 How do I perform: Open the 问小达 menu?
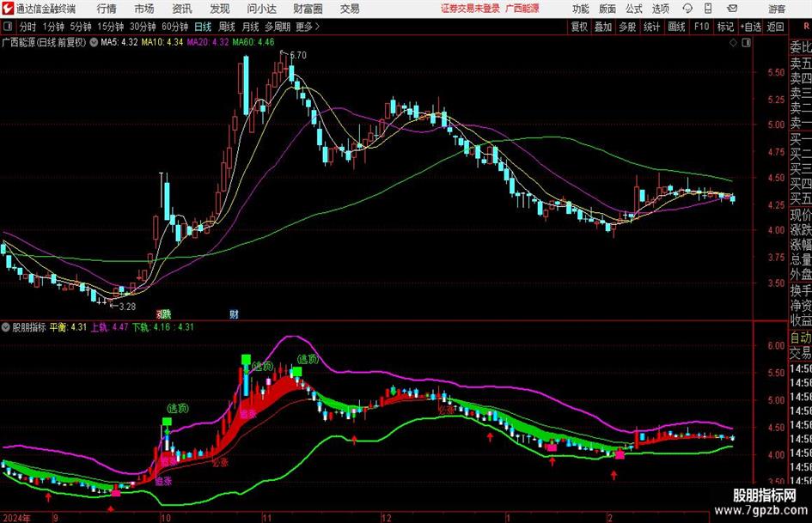pyautogui.click(x=262, y=9)
